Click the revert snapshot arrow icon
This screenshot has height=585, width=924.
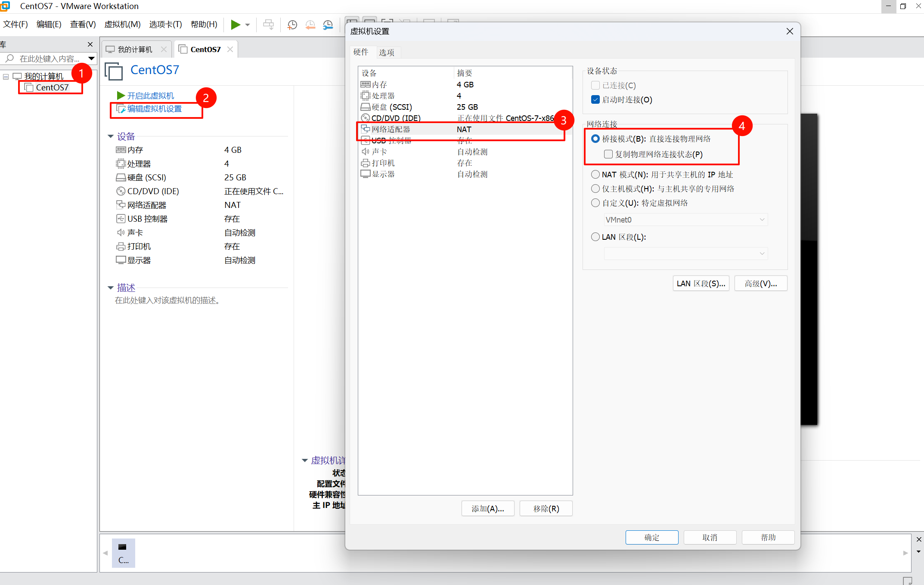pyautogui.click(x=310, y=25)
